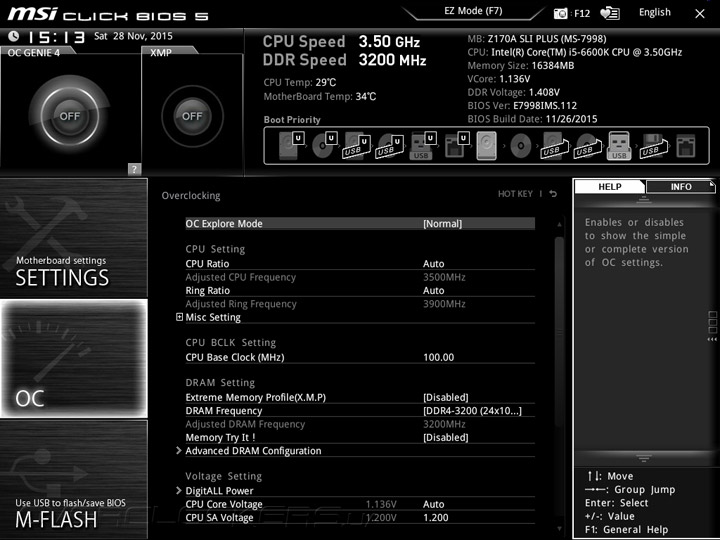Change the language from English
Screen dimensions: 720x540
click(655, 12)
